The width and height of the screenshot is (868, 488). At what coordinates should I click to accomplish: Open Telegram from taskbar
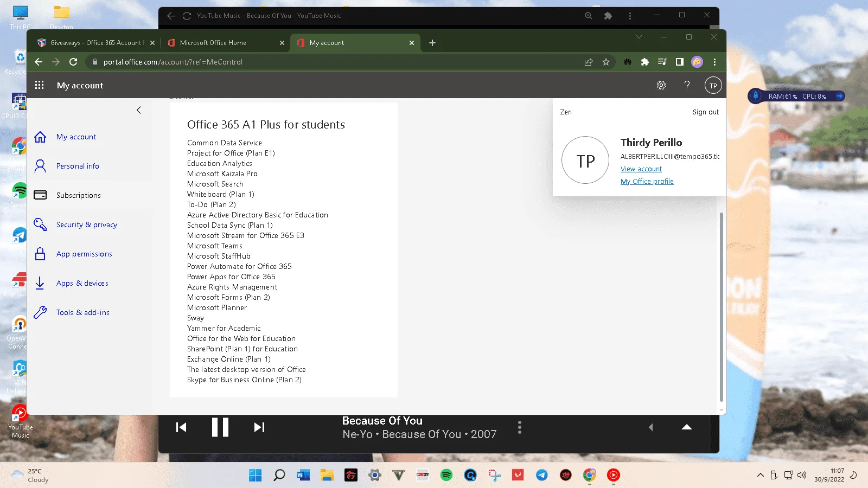coord(542,476)
